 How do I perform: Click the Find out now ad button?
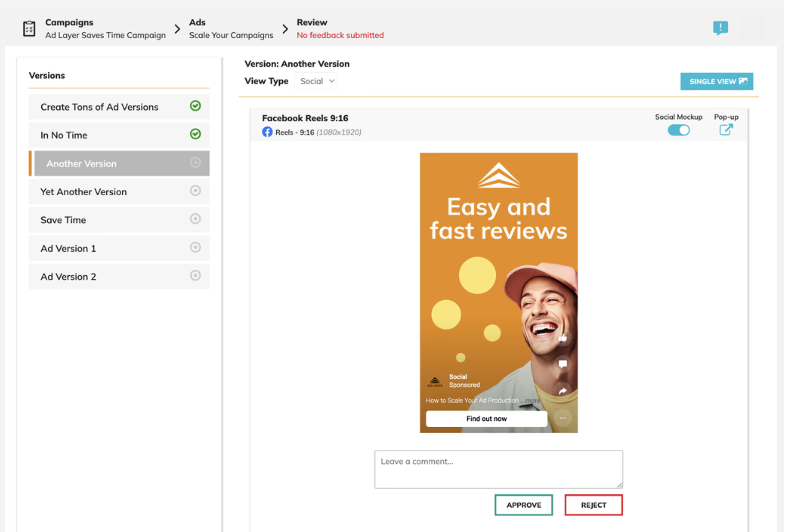click(486, 419)
